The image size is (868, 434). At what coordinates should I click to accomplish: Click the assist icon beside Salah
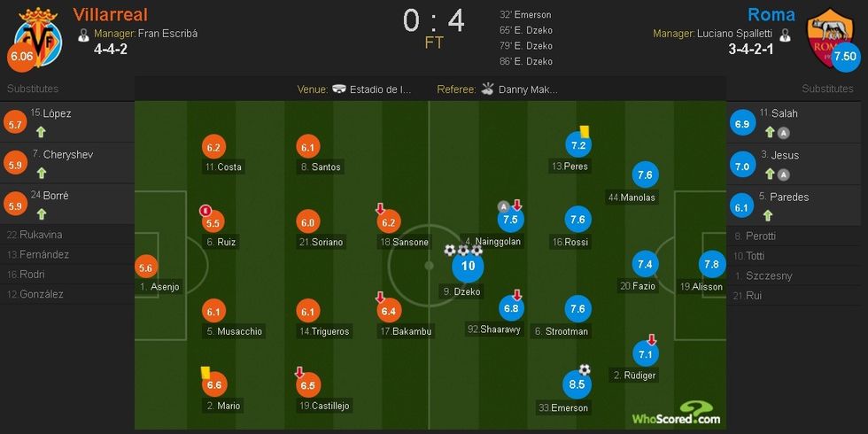(x=783, y=133)
